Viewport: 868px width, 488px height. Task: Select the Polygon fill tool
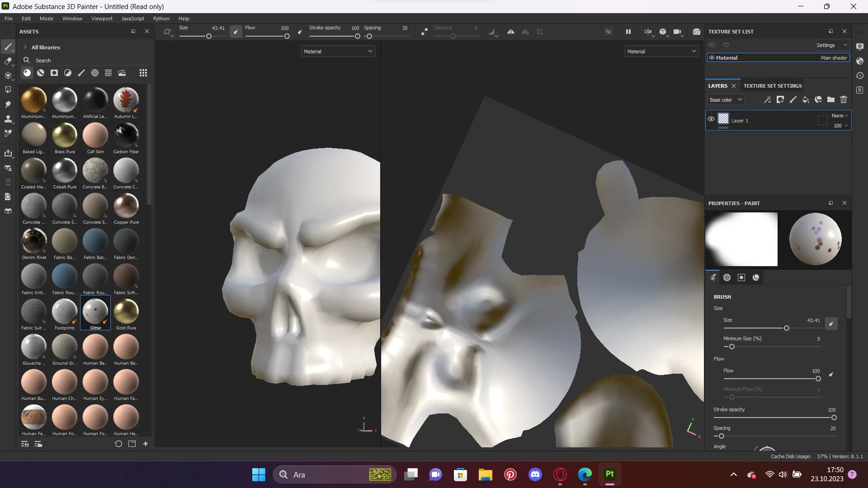click(8, 90)
